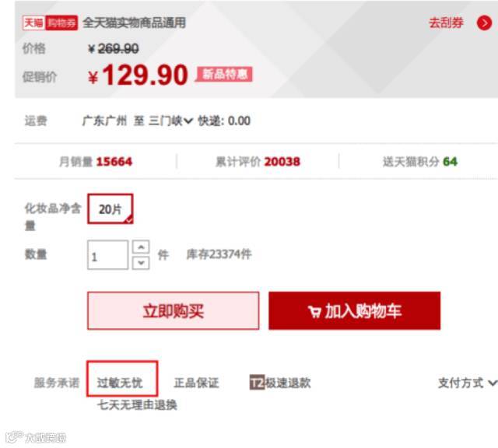
Task: Click the quantity input field
Action: coord(107,255)
